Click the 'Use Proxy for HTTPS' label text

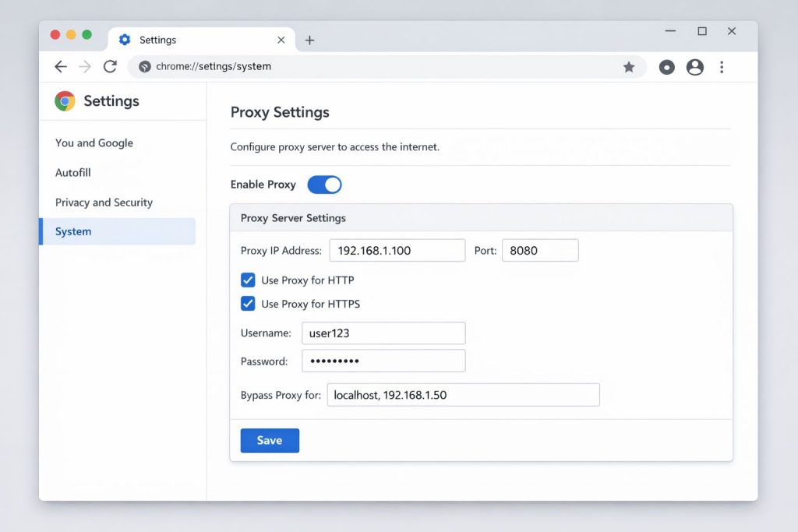[310, 304]
